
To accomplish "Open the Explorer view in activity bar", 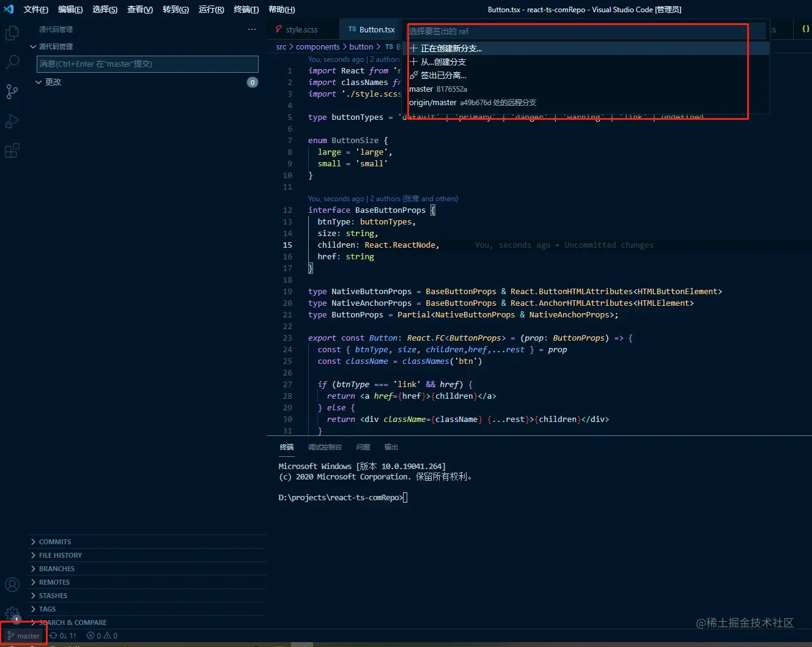I will coord(12,33).
